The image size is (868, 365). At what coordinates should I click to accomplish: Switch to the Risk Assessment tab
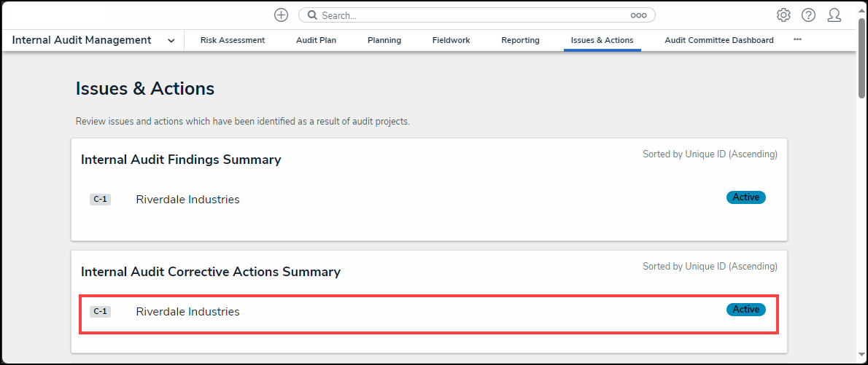pyautogui.click(x=233, y=41)
